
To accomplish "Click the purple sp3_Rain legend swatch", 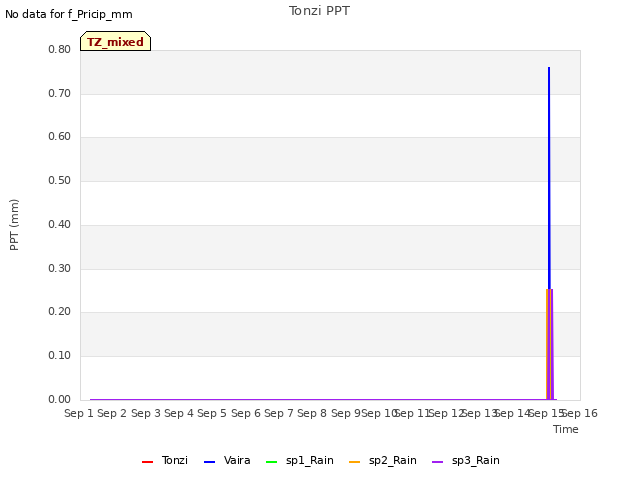I will (x=438, y=462).
